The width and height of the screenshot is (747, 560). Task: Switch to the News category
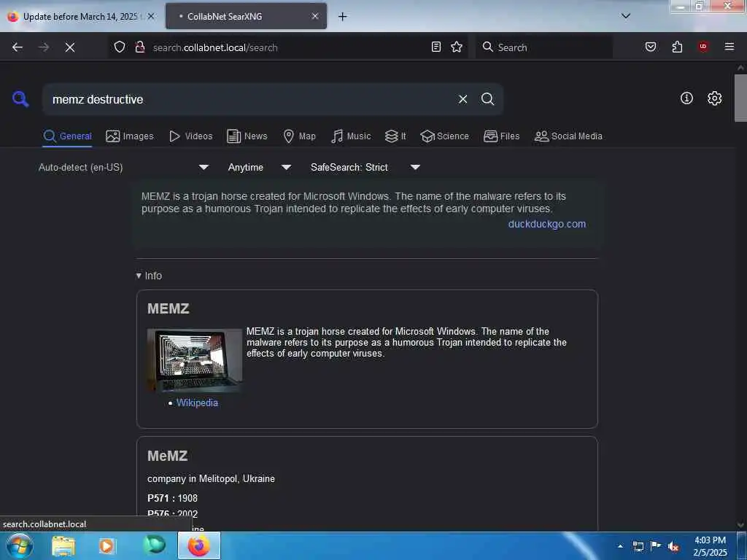tap(247, 136)
